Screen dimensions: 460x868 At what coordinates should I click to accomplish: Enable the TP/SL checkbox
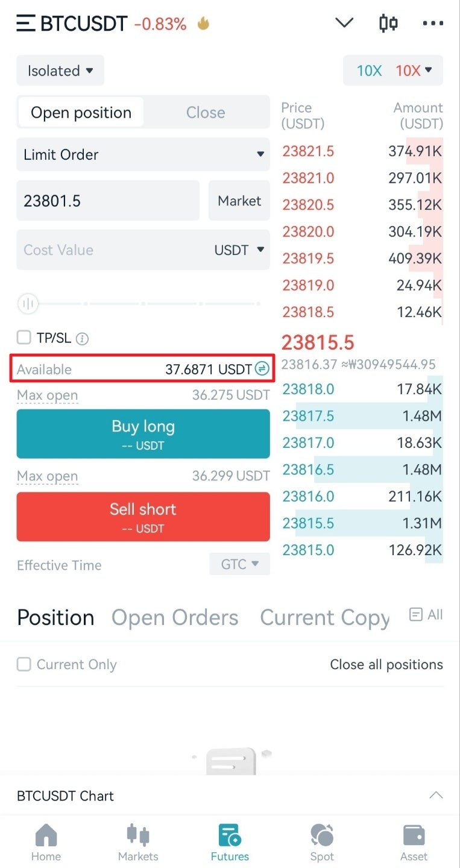coord(24,338)
